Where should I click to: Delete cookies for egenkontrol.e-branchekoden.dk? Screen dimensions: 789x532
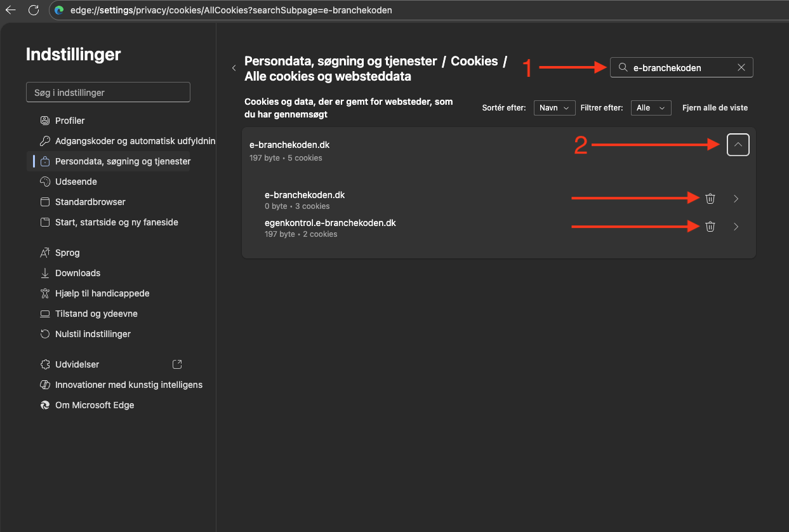click(710, 227)
